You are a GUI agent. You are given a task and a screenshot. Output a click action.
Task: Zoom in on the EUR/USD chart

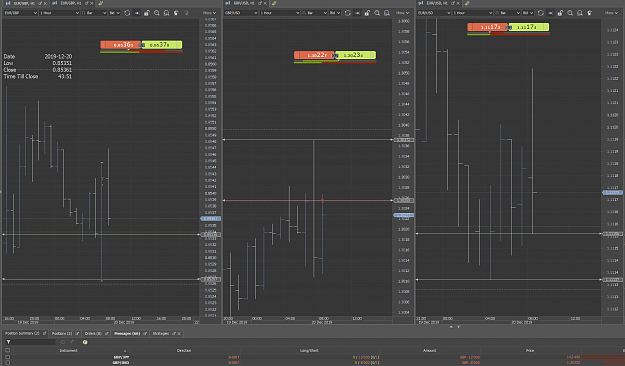tap(570, 13)
